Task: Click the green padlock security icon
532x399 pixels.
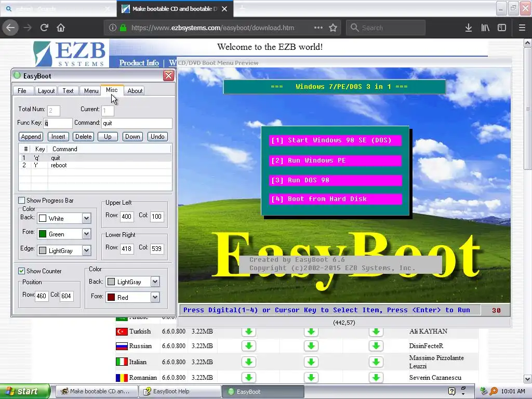Action: click(x=123, y=28)
